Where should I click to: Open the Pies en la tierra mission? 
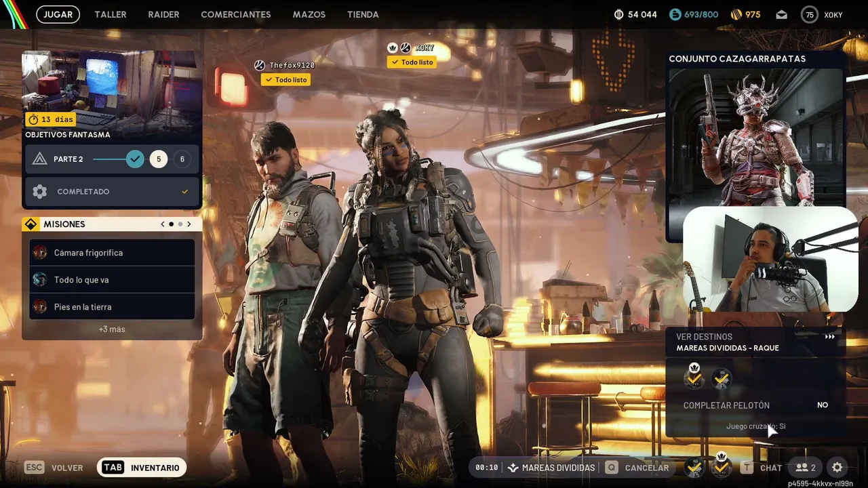click(112, 307)
